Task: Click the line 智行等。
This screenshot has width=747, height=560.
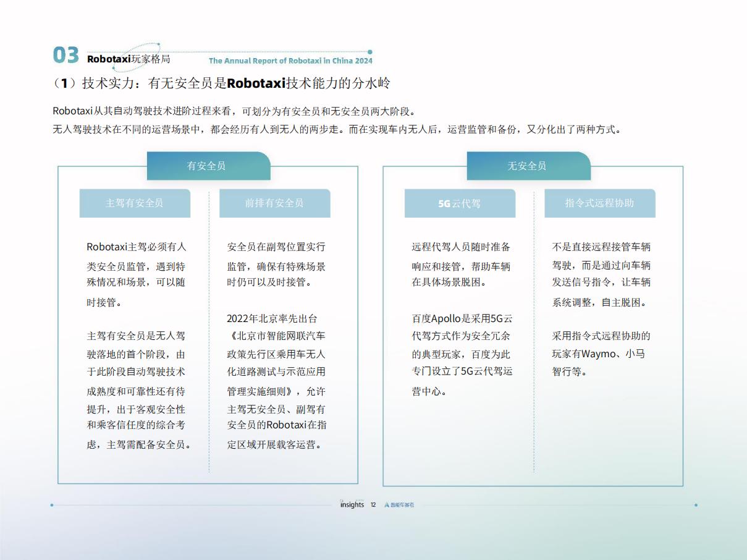Action: 570,372
